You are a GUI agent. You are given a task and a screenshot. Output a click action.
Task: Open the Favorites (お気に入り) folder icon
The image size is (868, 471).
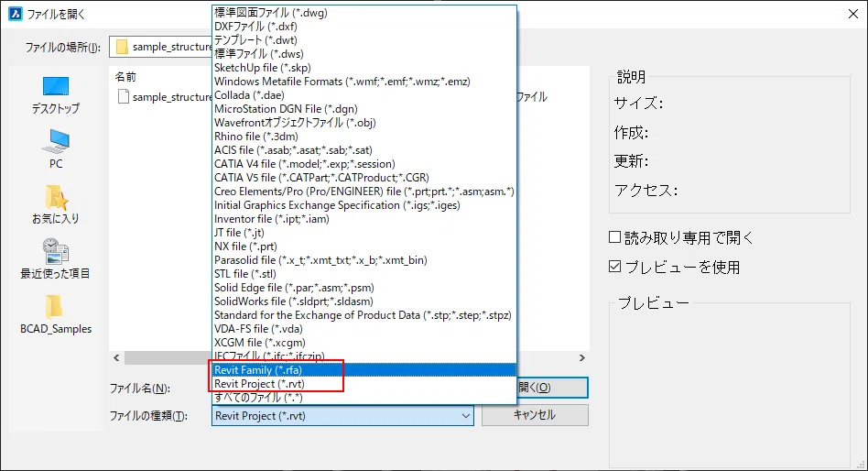click(x=55, y=197)
